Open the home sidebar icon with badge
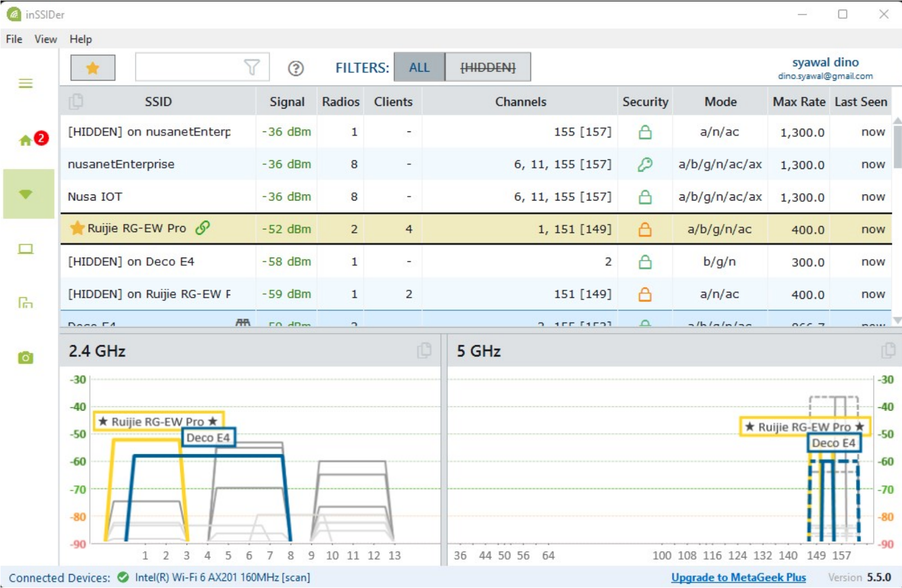The width and height of the screenshot is (902, 588). [x=32, y=139]
